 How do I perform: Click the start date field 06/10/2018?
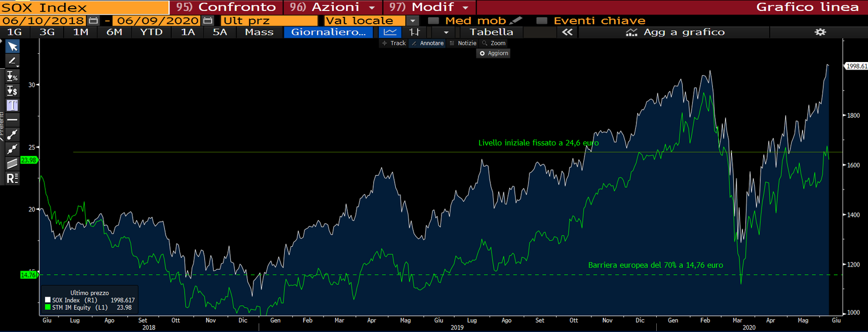pyautogui.click(x=44, y=20)
